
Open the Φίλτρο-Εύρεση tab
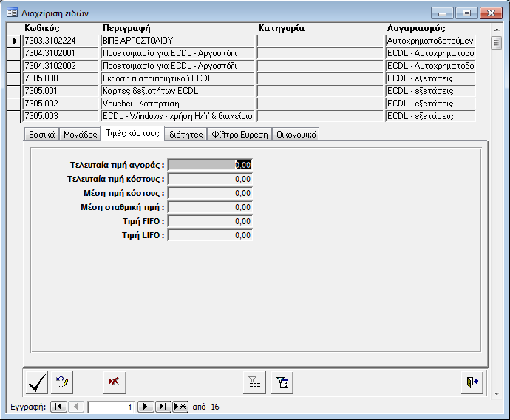tap(239, 135)
